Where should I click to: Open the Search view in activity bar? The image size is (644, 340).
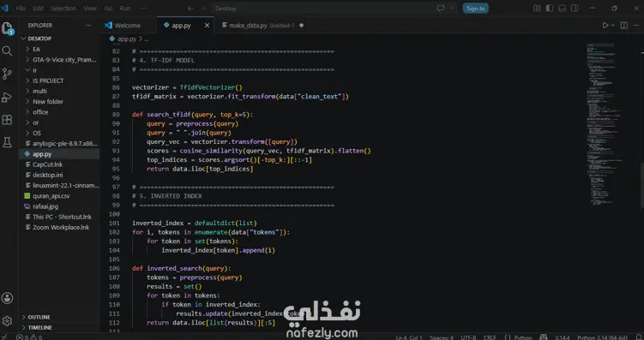point(7,51)
